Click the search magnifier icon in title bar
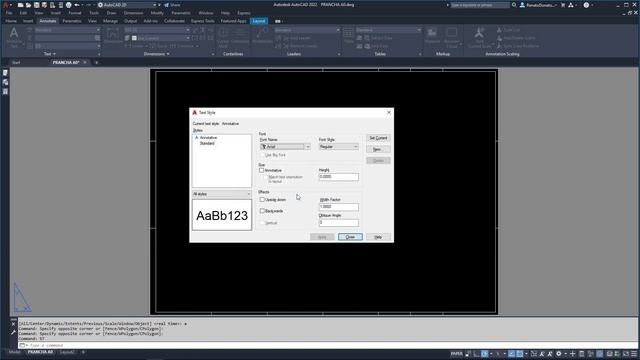Screen dimensions: 640x360 pyautogui.click(x=514, y=5)
